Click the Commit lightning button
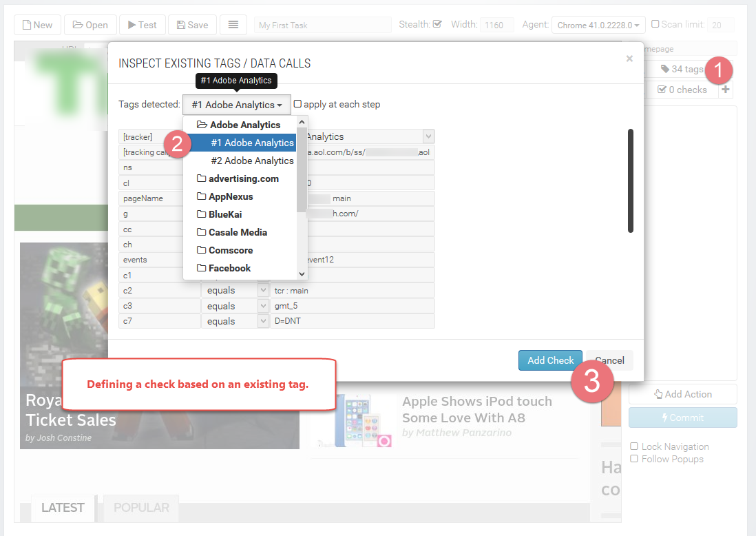This screenshot has width=756, height=536. point(683,418)
